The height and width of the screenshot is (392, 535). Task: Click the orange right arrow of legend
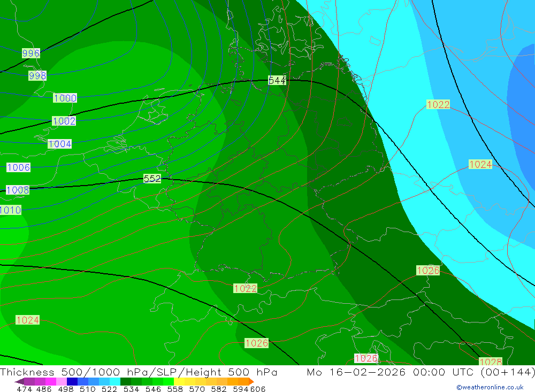point(251,381)
